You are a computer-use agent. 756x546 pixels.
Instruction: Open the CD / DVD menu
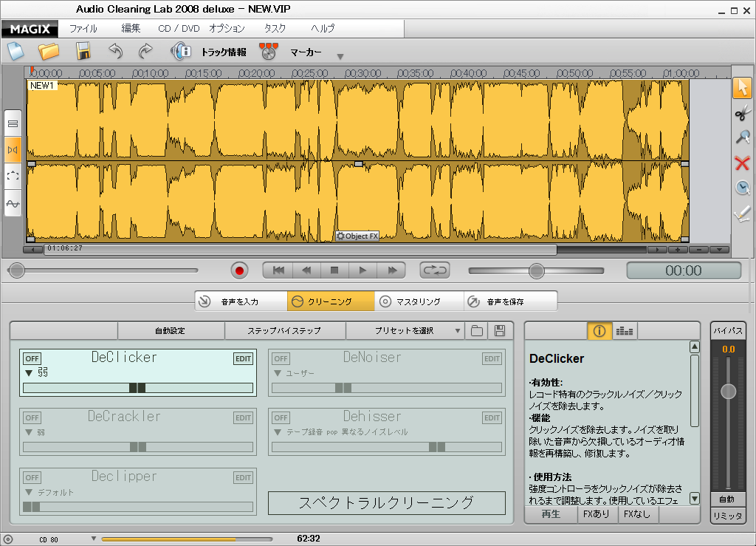[x=179, y=29]
